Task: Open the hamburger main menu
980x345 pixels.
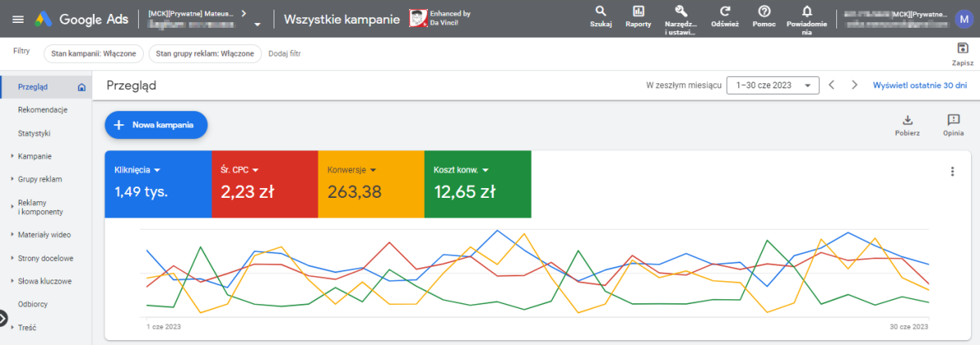Action: pos(18,20)
